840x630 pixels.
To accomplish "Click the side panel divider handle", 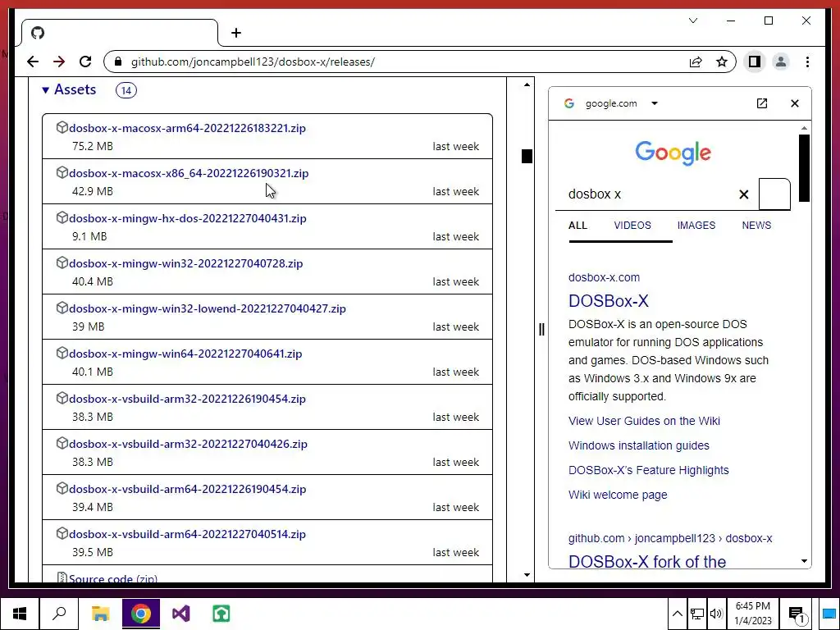I will click(541, 330).
